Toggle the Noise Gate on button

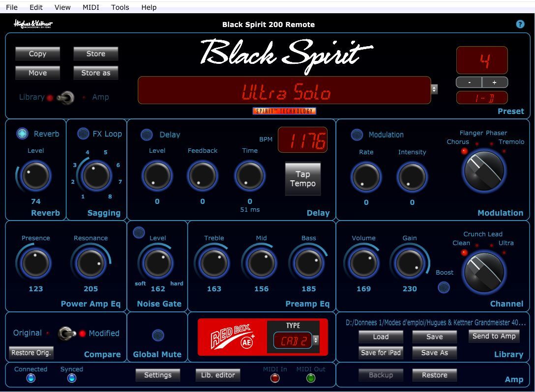tap(139, 232)
